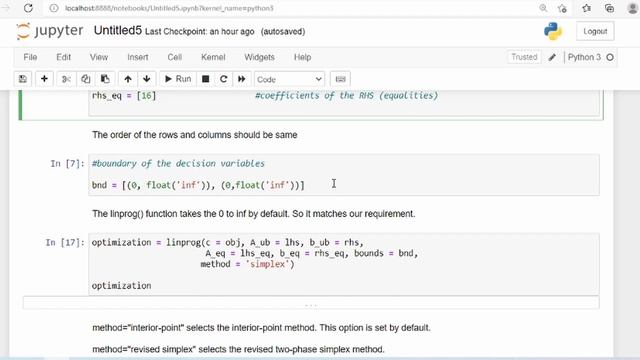Restart and run all cells fast-forward icon
The width and height of the screenshot is (640, 360).
[241, 79]
